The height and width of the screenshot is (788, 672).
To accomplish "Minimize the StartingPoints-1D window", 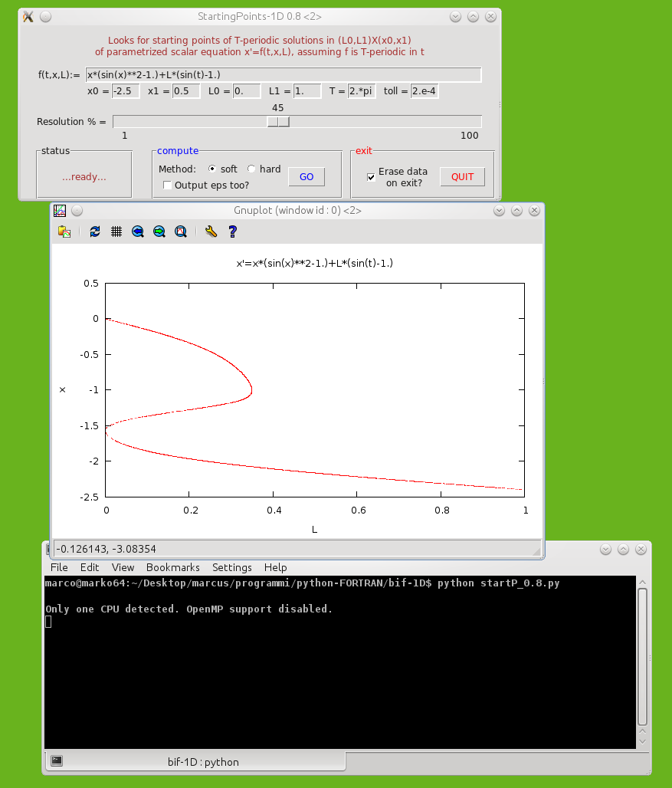I will pyautogui.click(x=455, y=17).
